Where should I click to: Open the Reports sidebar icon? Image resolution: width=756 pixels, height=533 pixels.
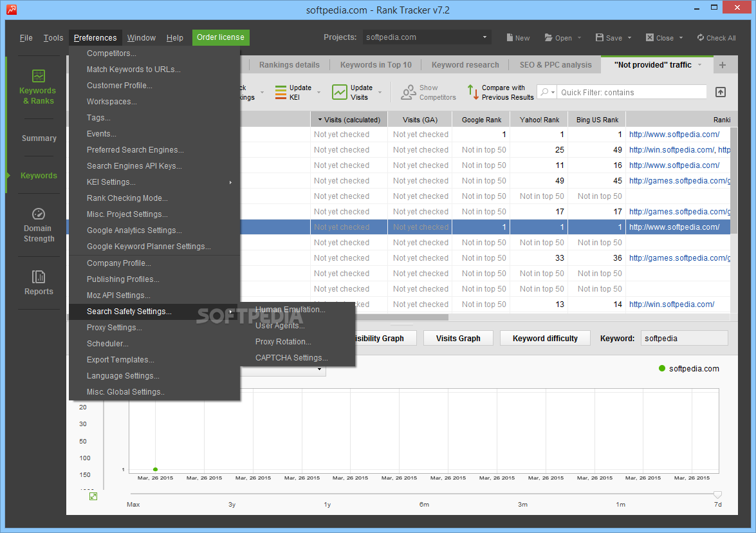39,276
